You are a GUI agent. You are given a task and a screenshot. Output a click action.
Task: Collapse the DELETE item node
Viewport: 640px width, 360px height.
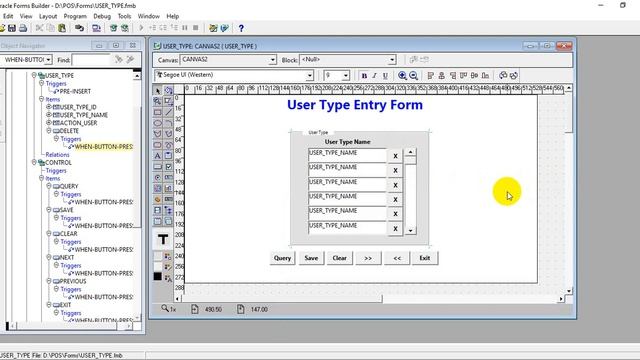click(49, 131)
